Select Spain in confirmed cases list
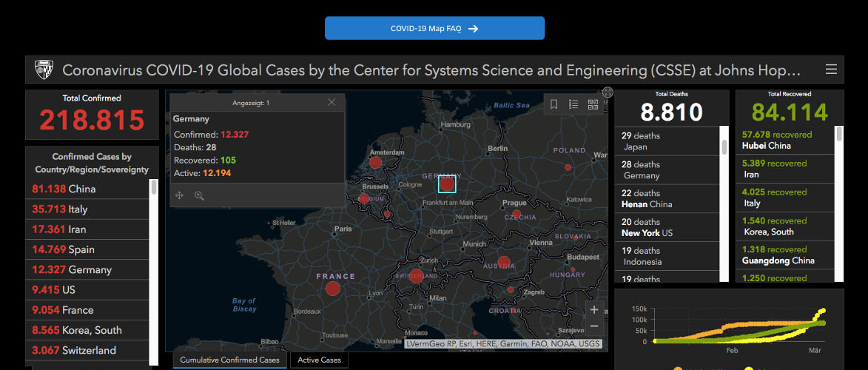This screenshot has height=370, width=868. pos(87,250)
